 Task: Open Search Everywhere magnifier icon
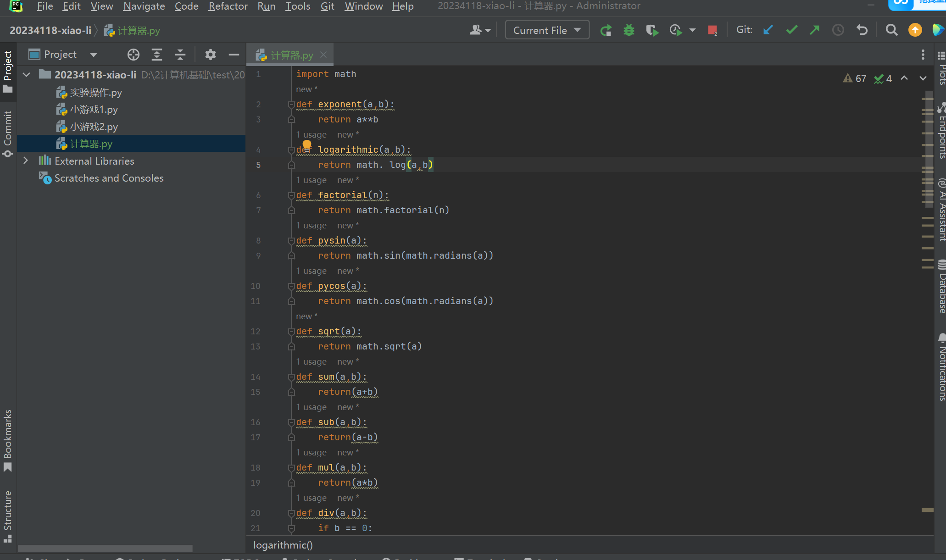pyautogui.click(x=891, y=30)
